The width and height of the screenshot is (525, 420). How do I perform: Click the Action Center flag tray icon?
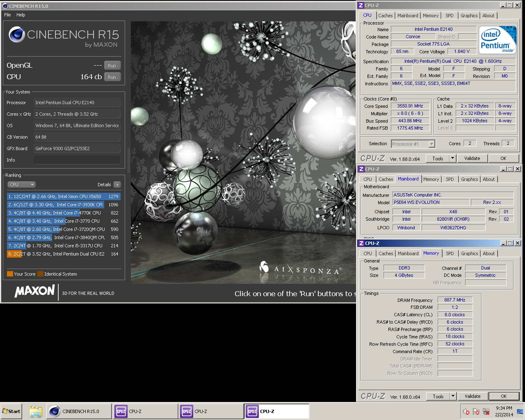pyautogui.click(x=476, y=411)
